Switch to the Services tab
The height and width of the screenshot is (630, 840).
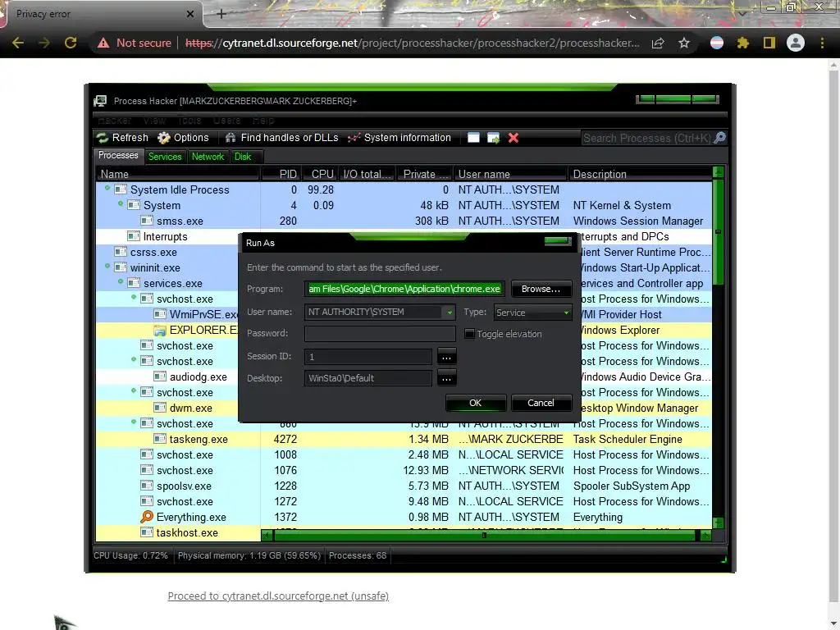[x=165, y=157]
